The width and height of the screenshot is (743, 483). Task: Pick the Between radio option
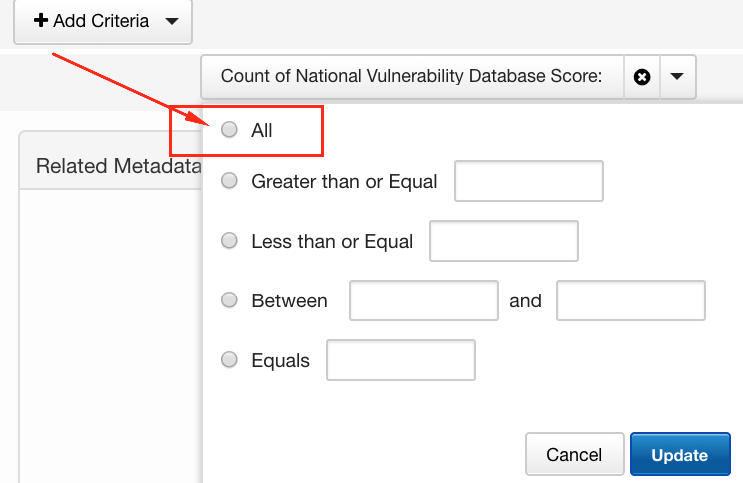230,300
